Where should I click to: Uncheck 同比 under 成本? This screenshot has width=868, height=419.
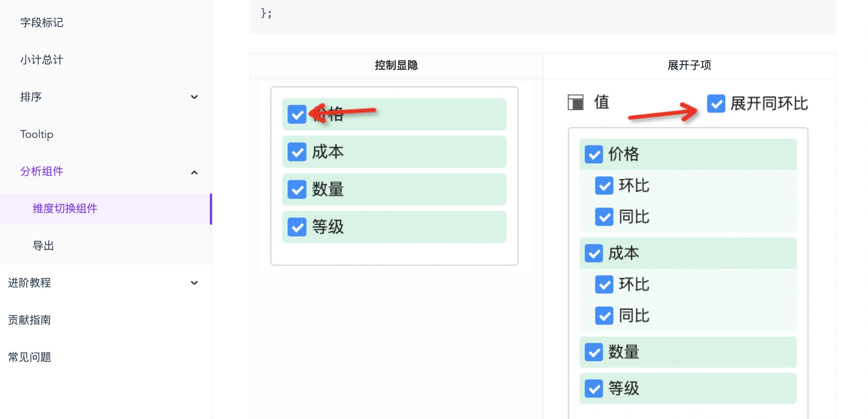[x=604, y=316]
